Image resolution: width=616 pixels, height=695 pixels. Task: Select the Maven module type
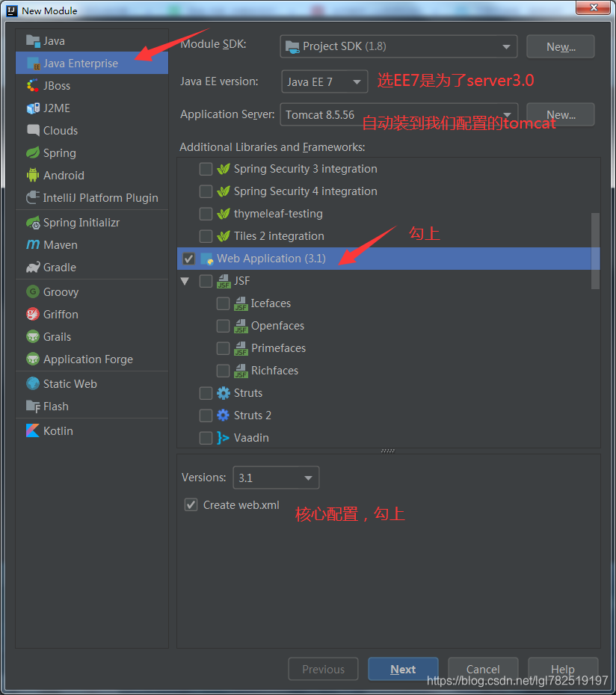(x=92, y=244)
